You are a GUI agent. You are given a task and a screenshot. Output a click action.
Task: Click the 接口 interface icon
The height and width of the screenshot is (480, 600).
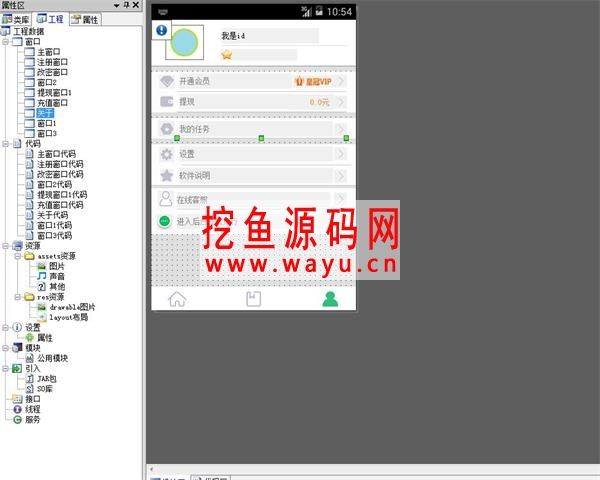[17, 399]
